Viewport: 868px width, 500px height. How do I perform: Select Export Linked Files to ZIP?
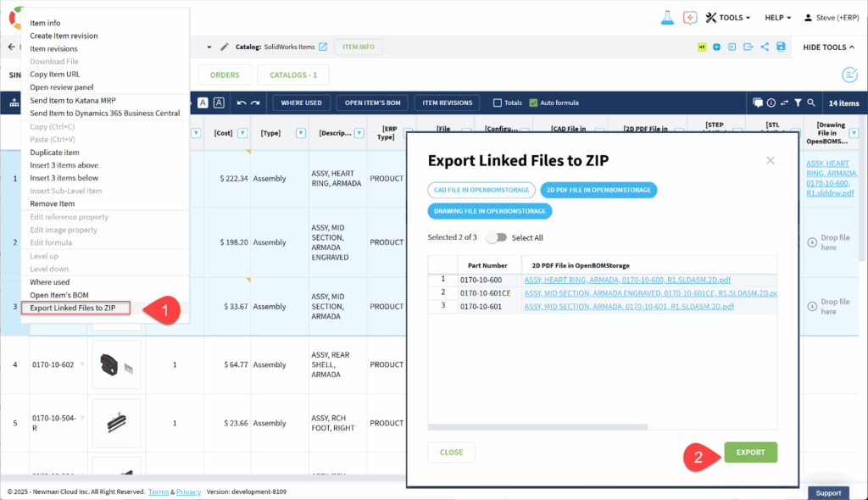[x=73, y=308]
